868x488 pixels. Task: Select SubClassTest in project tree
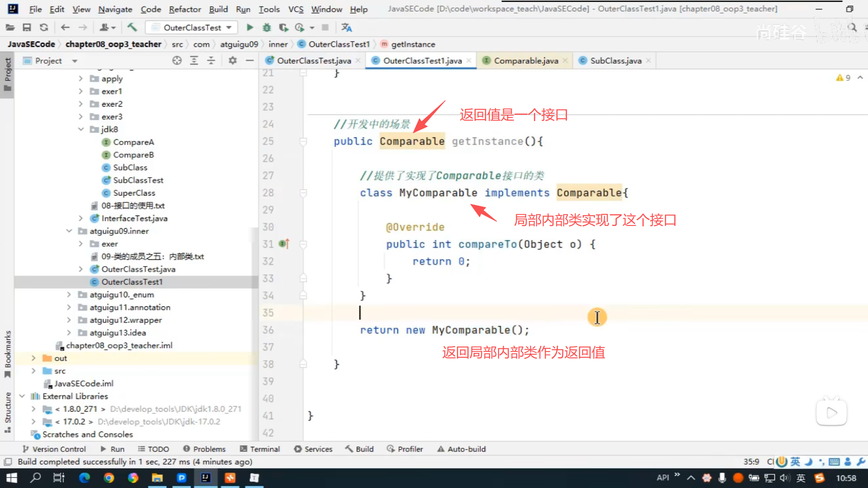[138, 180]
